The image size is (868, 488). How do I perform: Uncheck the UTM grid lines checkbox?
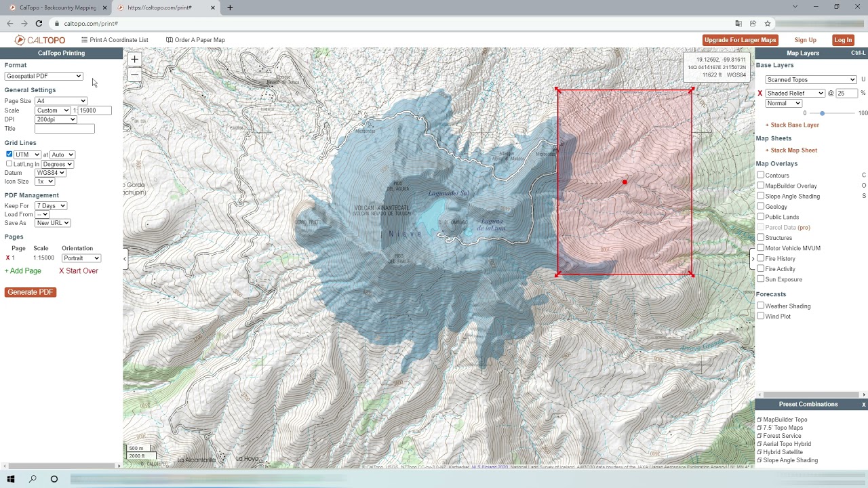[x=9, y=155]
